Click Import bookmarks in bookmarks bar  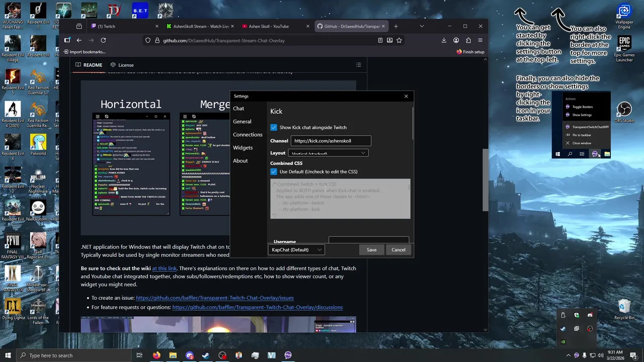(x=84, y=52)
